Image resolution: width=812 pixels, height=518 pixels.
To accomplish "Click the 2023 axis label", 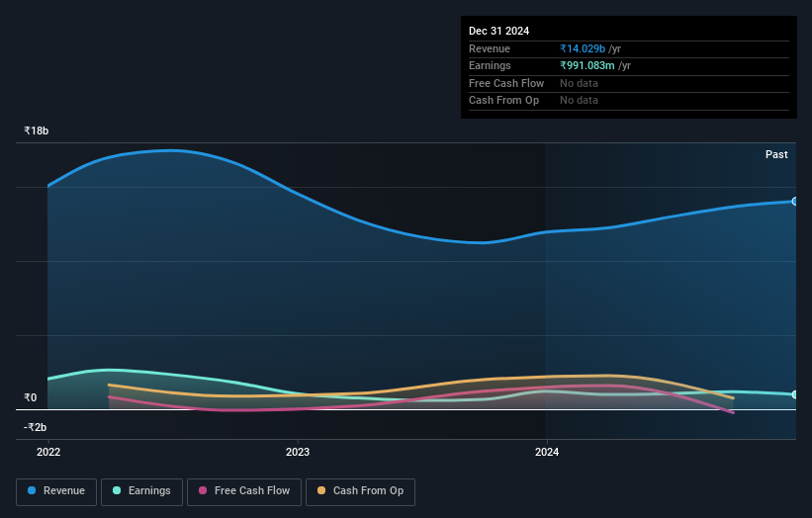I will (298, 453).
